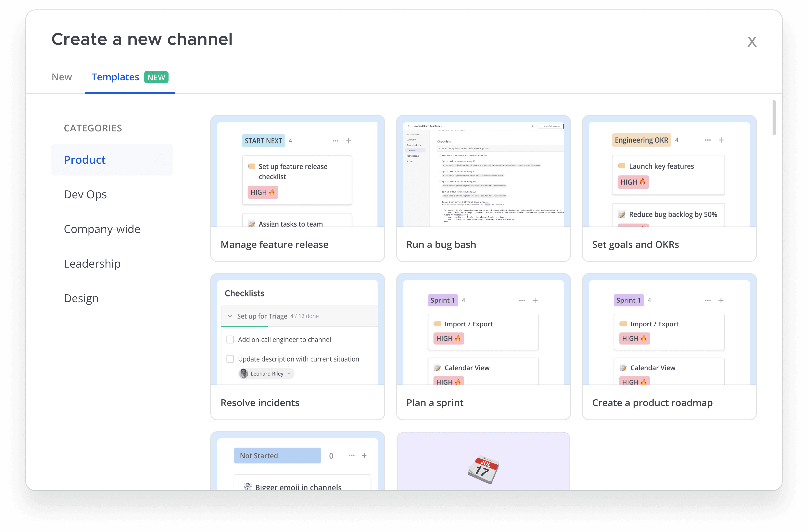Open Leonard Riley assignee dropdown
Image resolution: width=808 pixels, height=532 pixels.
(267, 374)
